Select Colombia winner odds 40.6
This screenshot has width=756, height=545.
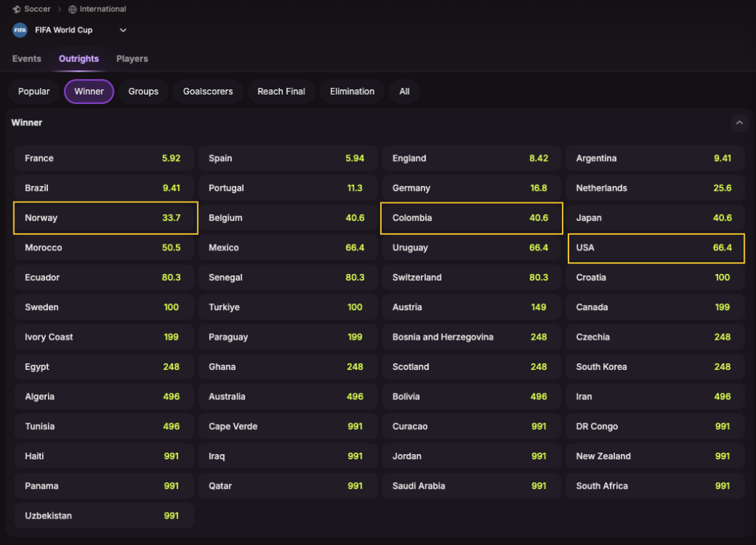(472, 218)
